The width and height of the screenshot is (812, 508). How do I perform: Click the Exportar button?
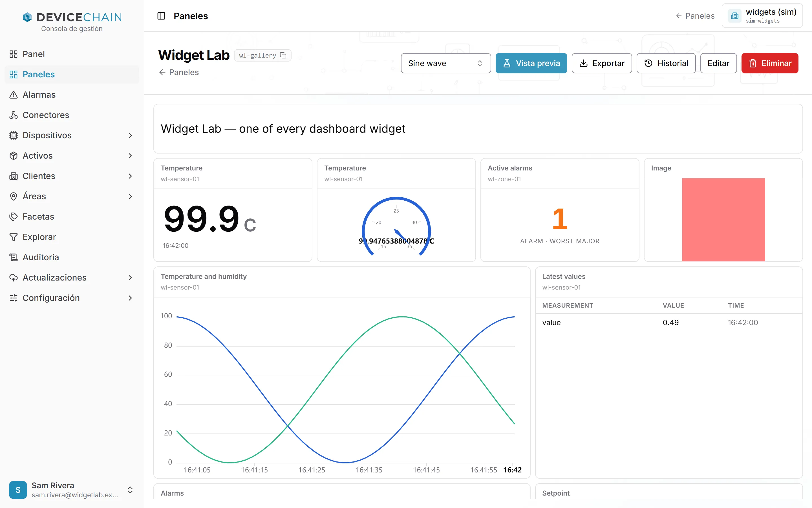[602, 63]
